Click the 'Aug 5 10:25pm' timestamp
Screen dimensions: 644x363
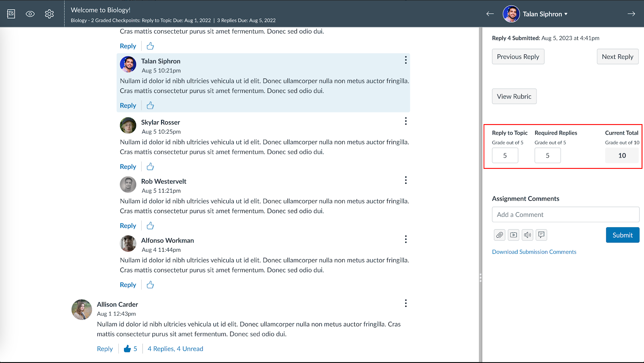click(161, 132)
